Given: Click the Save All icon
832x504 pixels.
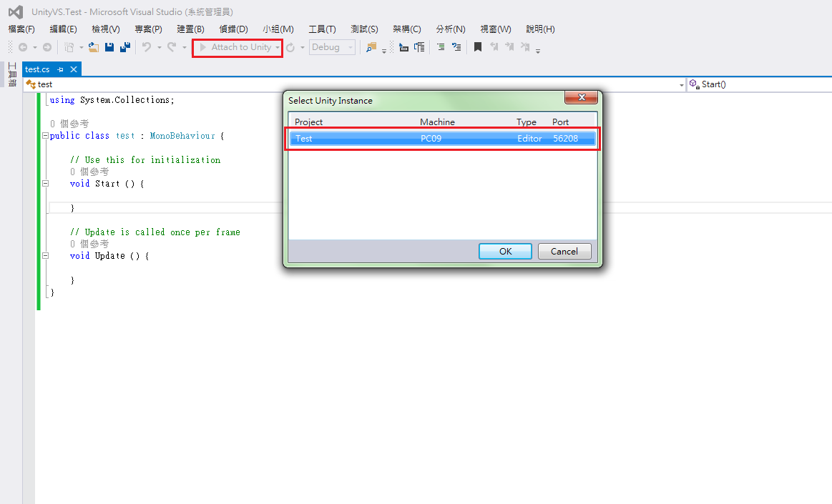Looking at the screenshot, I should (125, 47).
